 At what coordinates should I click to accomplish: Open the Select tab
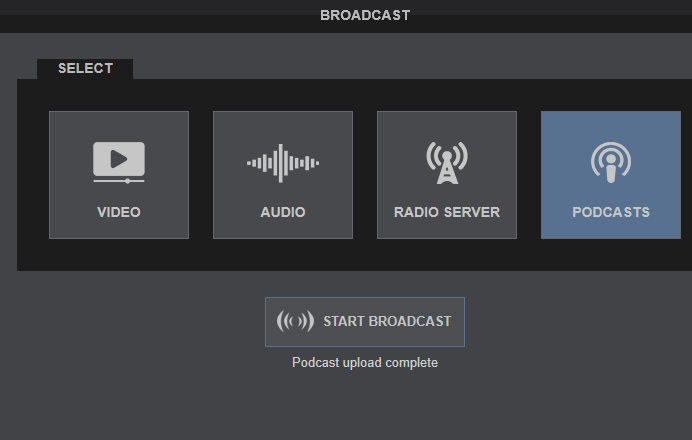[x=85, y=69]
